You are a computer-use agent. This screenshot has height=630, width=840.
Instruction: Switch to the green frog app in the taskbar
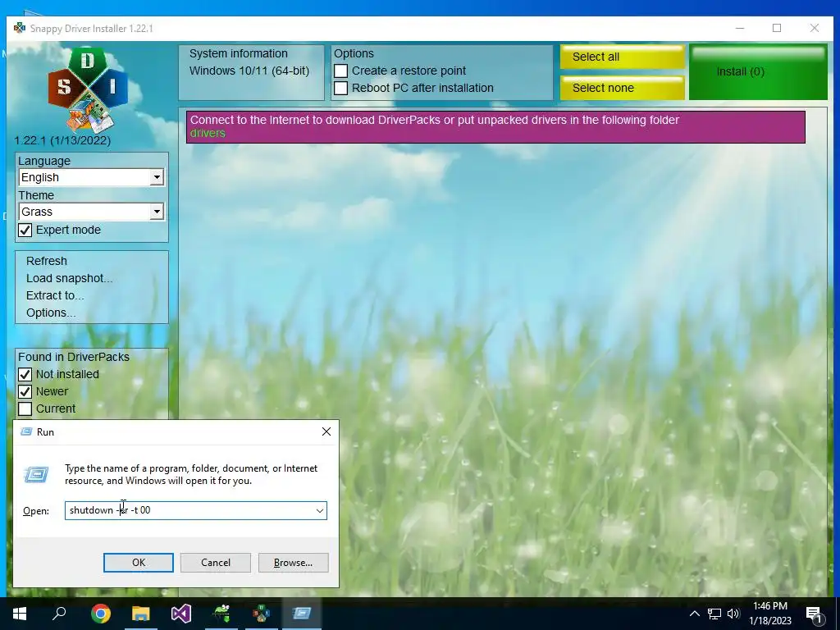(x=221, y=614)
